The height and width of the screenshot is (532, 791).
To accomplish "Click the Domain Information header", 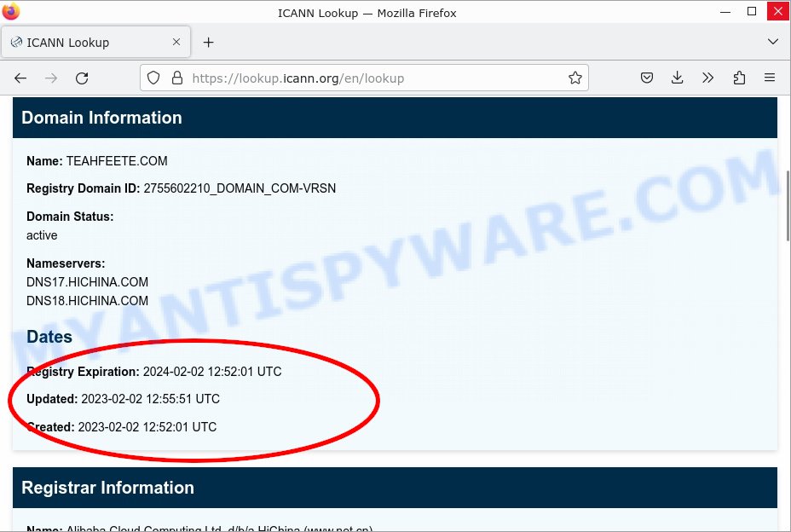I will coord(395,118).
